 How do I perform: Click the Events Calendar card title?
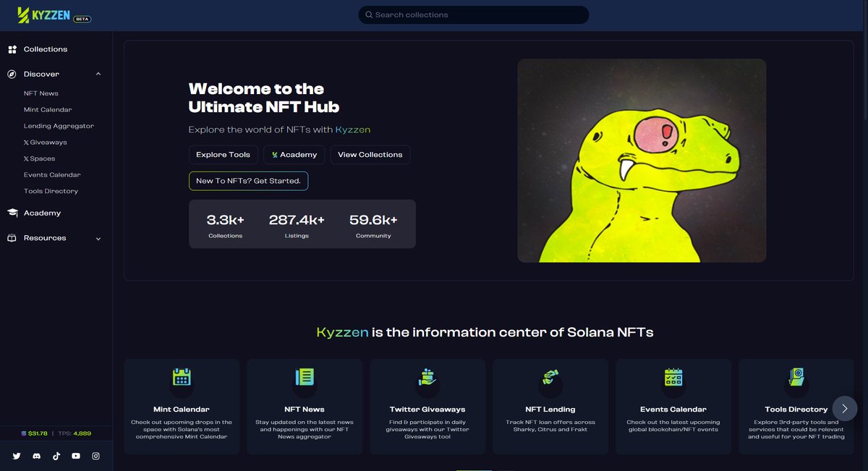click(x=673, y=410)
